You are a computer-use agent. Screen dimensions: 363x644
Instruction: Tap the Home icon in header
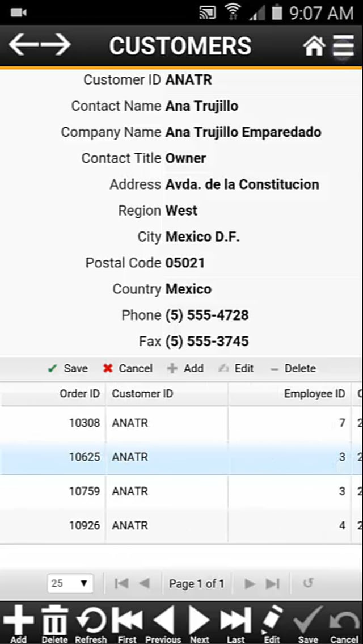(x=314, y=45)
